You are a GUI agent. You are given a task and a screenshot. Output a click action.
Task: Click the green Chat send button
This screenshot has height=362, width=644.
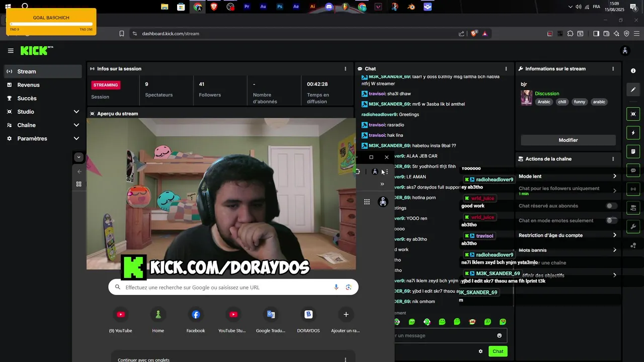coord(498,351)
